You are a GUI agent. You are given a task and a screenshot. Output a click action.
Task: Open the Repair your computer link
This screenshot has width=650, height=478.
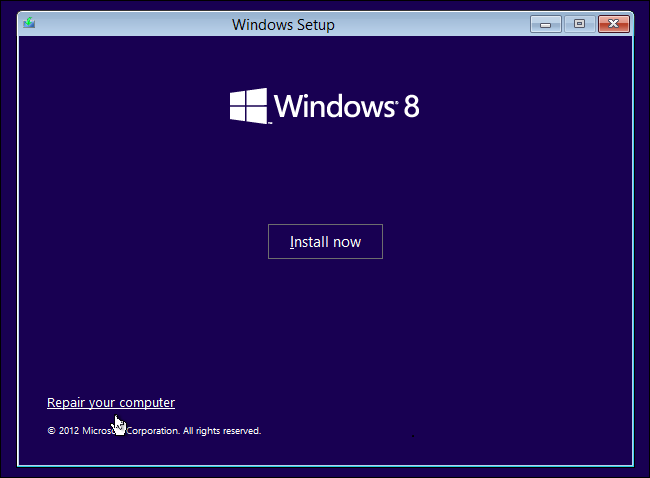coord(111,403)
